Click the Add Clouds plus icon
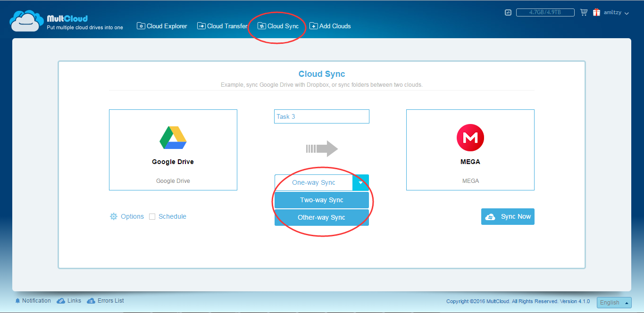The image size is (644, 313). click(314, 26)
